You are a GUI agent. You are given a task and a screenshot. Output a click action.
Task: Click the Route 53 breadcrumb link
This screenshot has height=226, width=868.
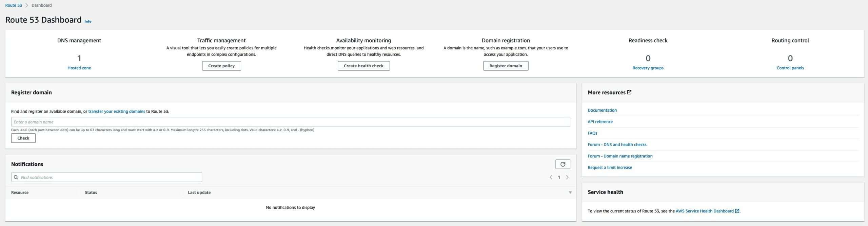tap(14, 5)
